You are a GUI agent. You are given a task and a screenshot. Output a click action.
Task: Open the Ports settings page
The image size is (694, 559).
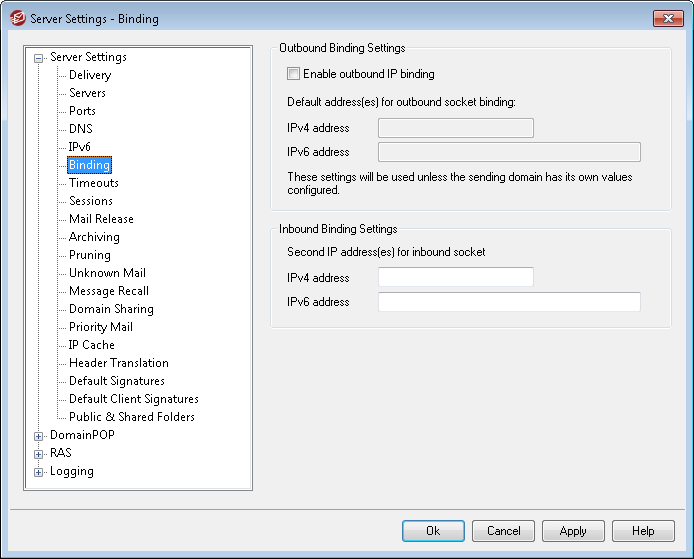coord(82,111)
